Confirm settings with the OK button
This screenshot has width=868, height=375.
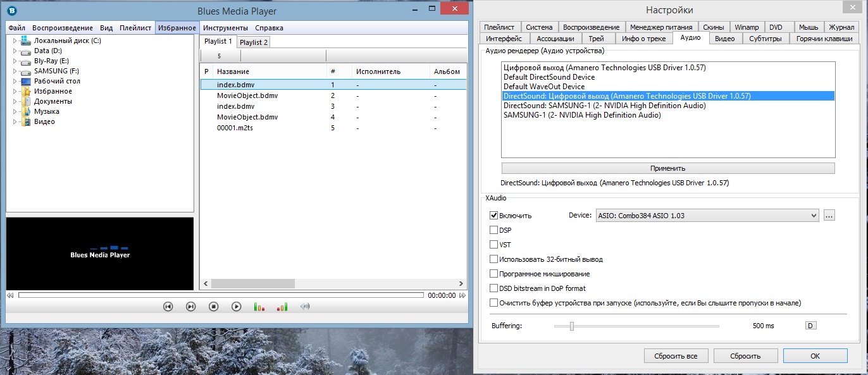(x=815, y=356)
